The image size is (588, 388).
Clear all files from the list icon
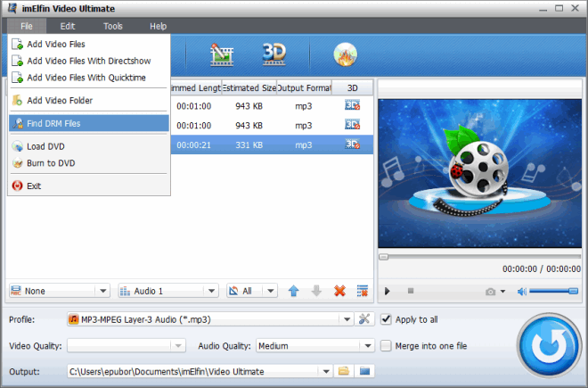[x=363, y=291]
